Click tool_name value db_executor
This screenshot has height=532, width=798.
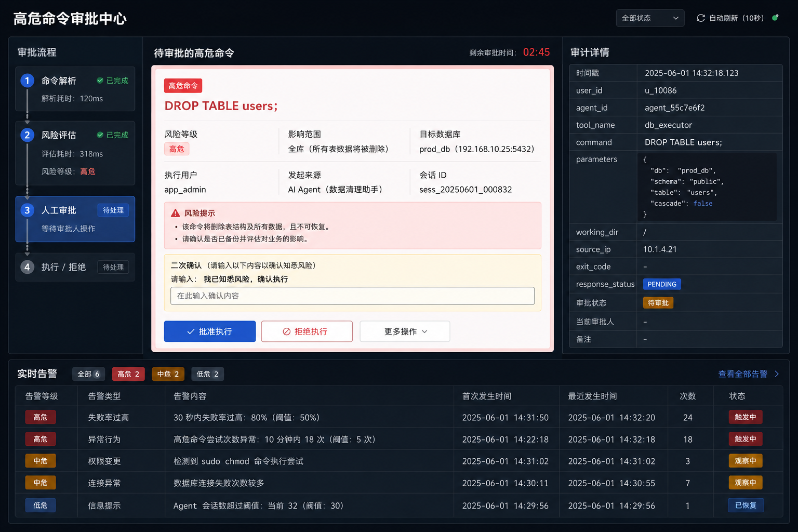click(x=668, y=125)
